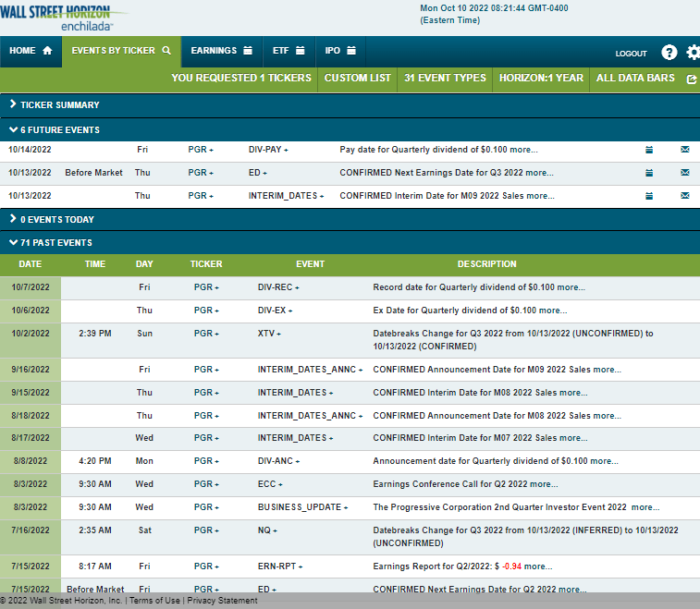Collapse the 6 Future Events section
Image resolution: width=700 pixels, height=609 pixels.
click(55, 130)
